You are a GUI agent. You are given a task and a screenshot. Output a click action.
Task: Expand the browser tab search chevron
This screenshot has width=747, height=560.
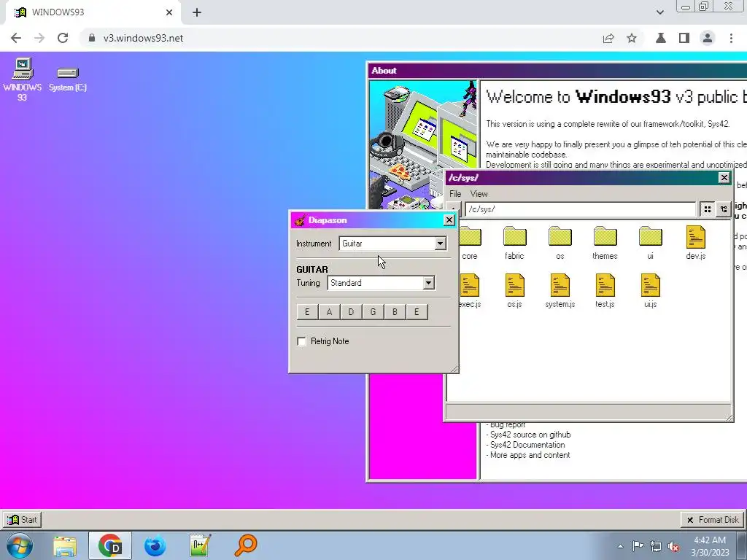(659, 12)
